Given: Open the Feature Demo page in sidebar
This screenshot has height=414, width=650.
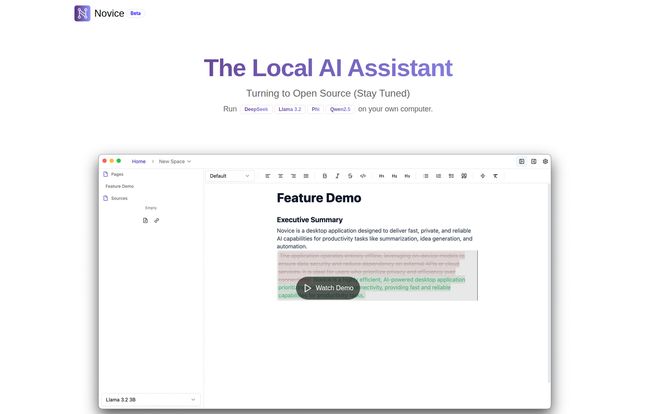Looking at the screenshot, I should click(120, 186).
